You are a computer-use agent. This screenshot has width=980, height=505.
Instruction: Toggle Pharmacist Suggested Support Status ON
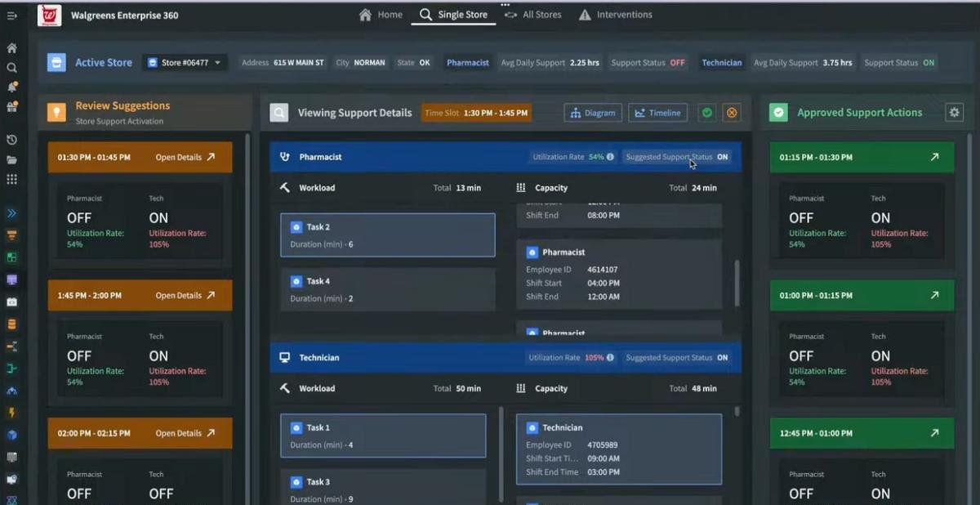tap(722, 157)
